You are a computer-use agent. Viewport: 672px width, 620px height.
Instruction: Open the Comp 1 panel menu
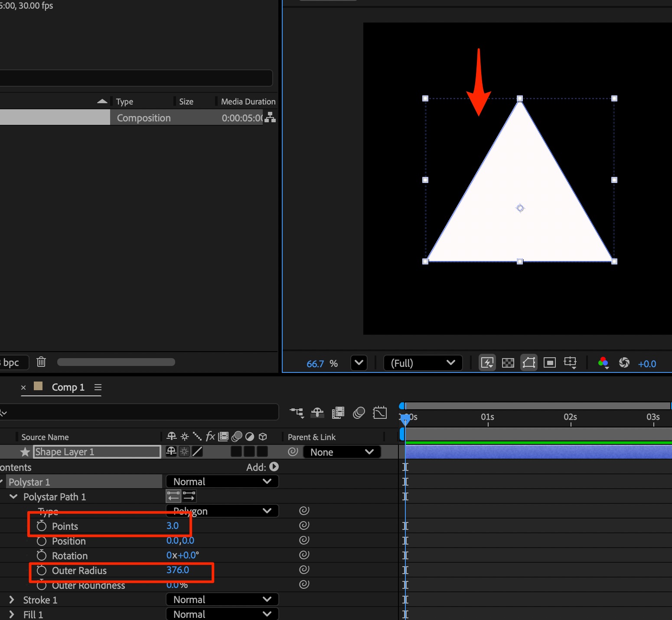(98, 387)
